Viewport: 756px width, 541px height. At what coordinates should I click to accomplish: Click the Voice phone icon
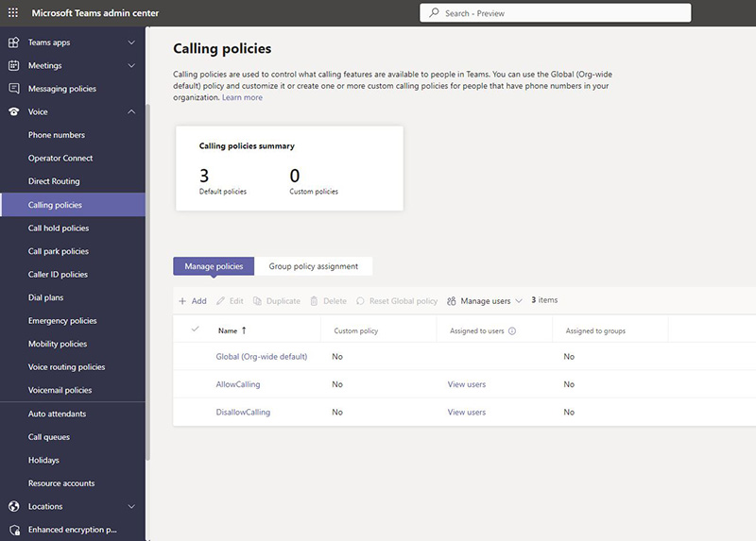14,111
